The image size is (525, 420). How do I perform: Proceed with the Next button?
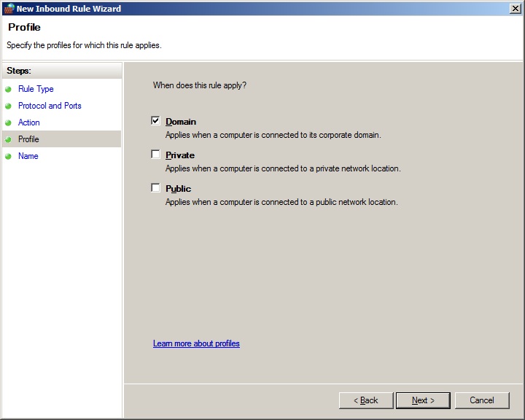point(423,400)
